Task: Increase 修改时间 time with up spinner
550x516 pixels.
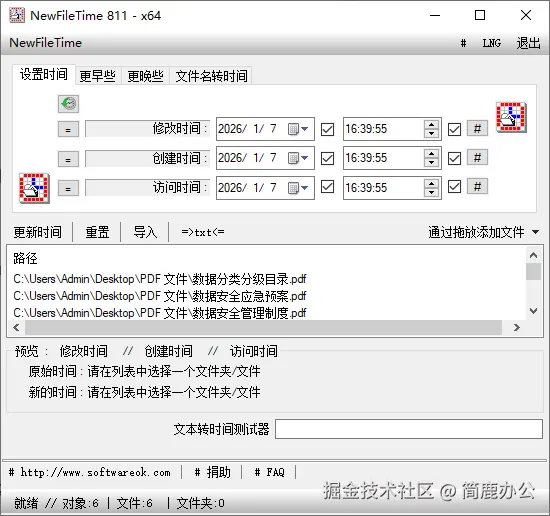Action: coord(431,125)
